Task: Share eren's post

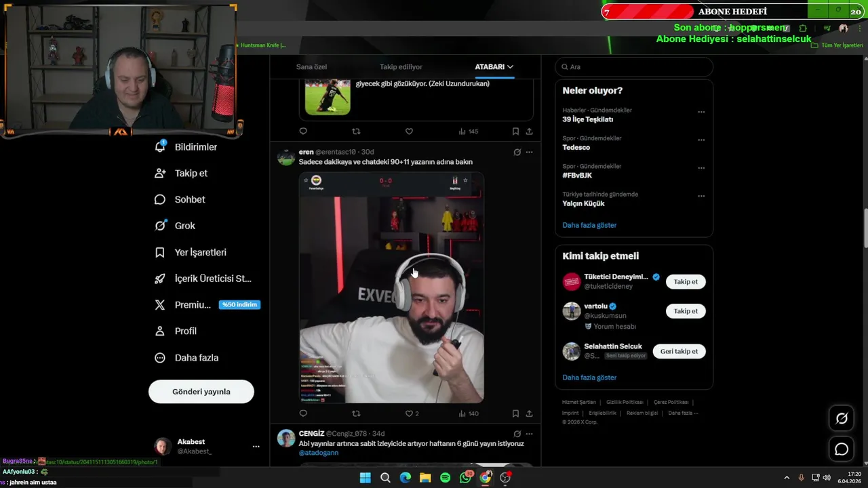Action: pos(530,413)
